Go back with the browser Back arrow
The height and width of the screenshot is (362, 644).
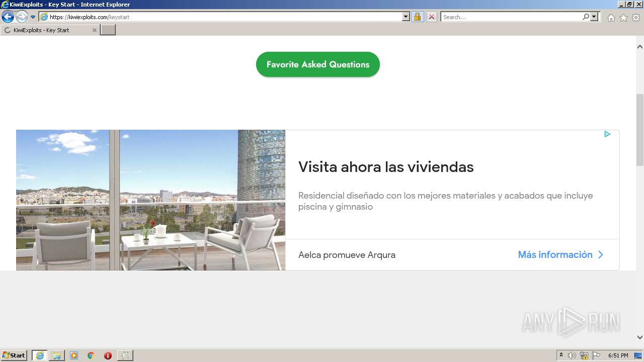click(8, 17)
